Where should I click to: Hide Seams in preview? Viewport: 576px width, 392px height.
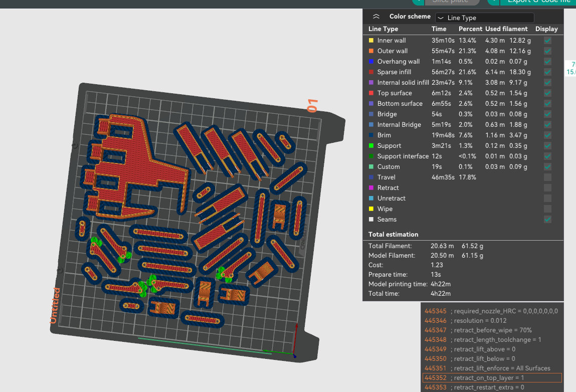point(547,220)
